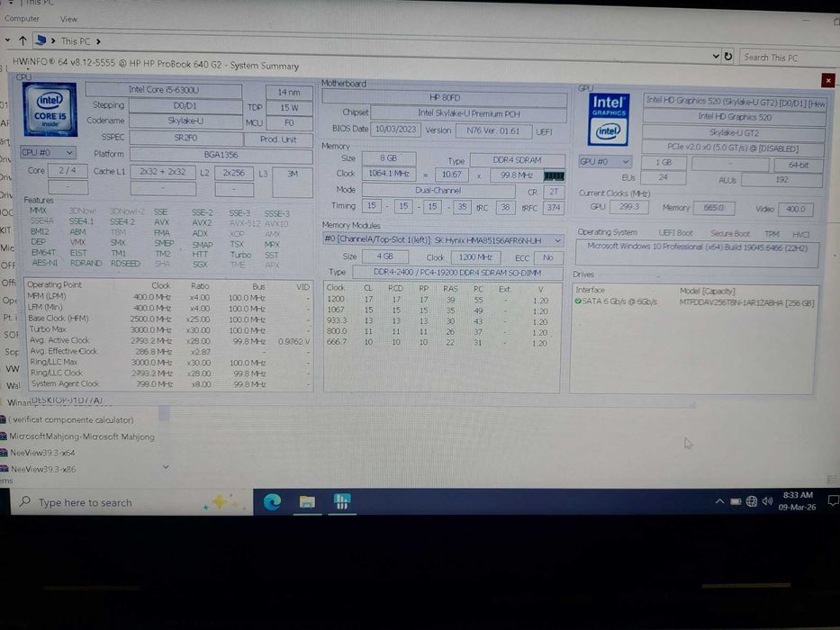Click the 8 GB memory size value
Screen dimensions: 840x630
pos(388,158)
